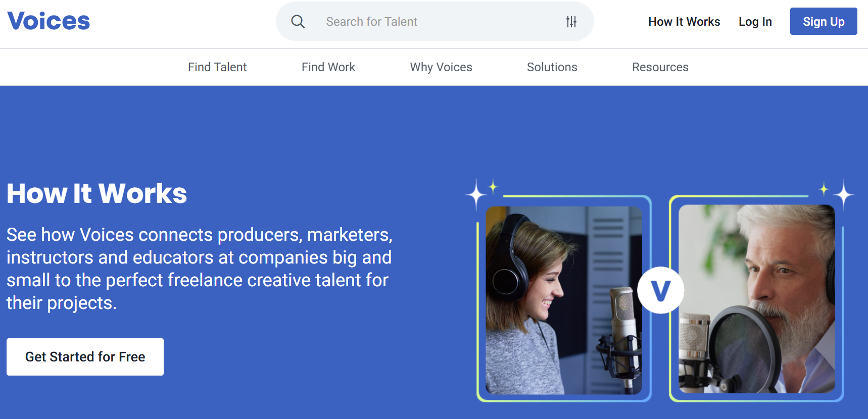
Task: Open the Find Talent menu
Action: [217, 67]
